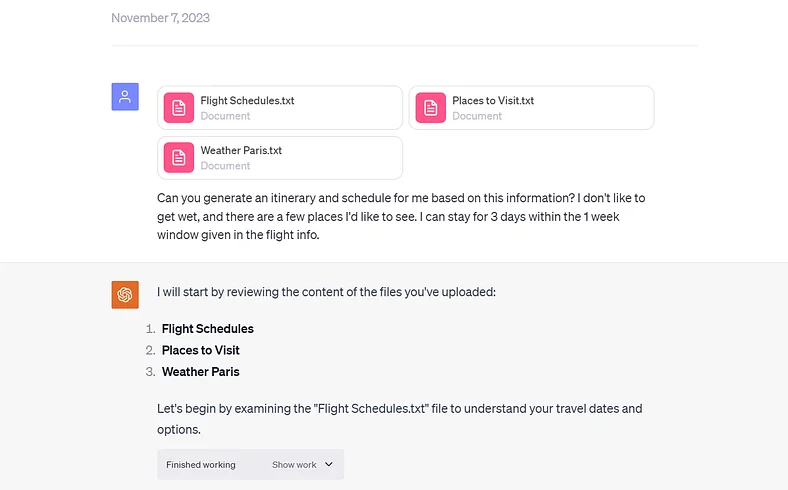Click the "Show work" text

(294, 465)
